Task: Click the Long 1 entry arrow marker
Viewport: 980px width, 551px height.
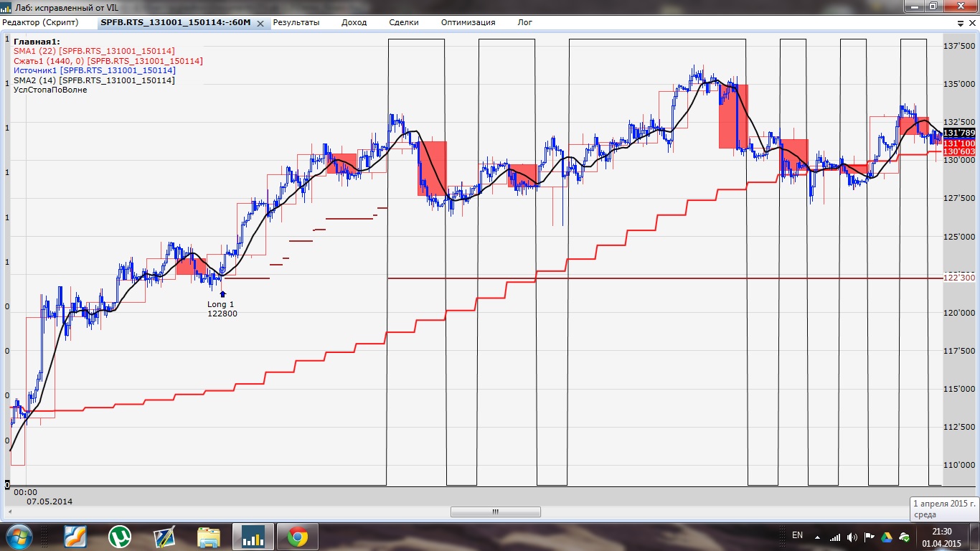Action: [222, 293]
